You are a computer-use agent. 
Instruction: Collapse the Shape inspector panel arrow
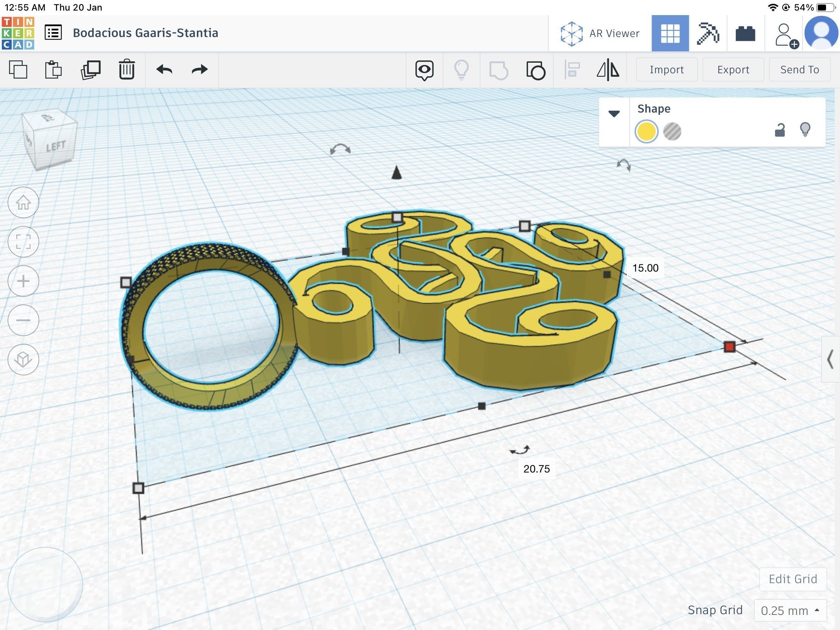(x=614, y=113)
